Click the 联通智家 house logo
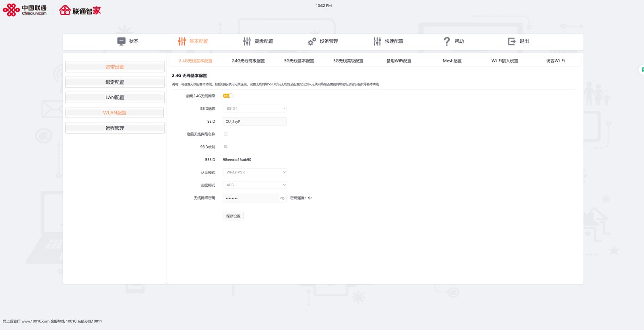Viewport: 644px width, 330px height. click(80, 10)
